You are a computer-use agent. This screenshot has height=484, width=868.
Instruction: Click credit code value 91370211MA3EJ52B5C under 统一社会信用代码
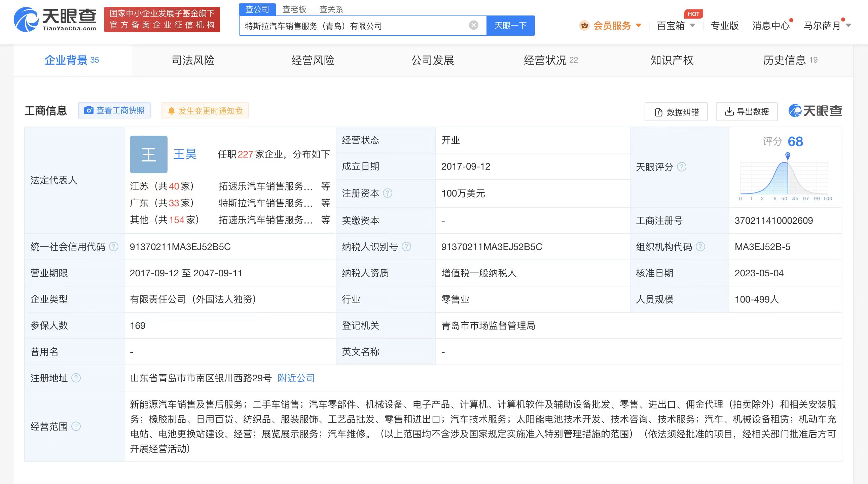[x=180, y=247]
